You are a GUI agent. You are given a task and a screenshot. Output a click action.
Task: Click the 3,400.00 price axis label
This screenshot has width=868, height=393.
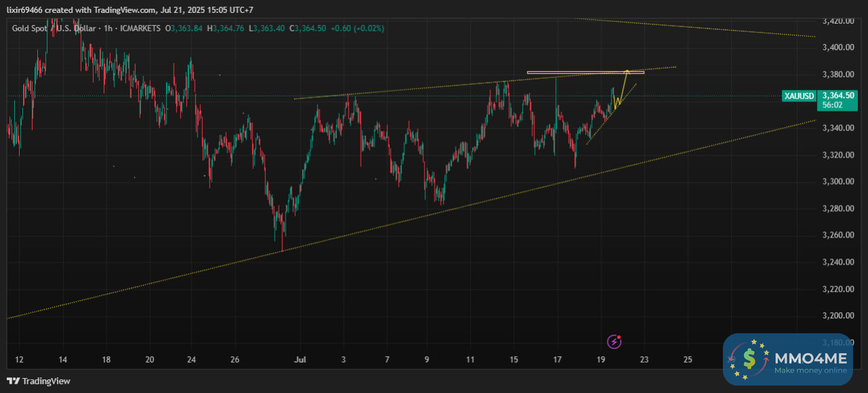[838, 48]
